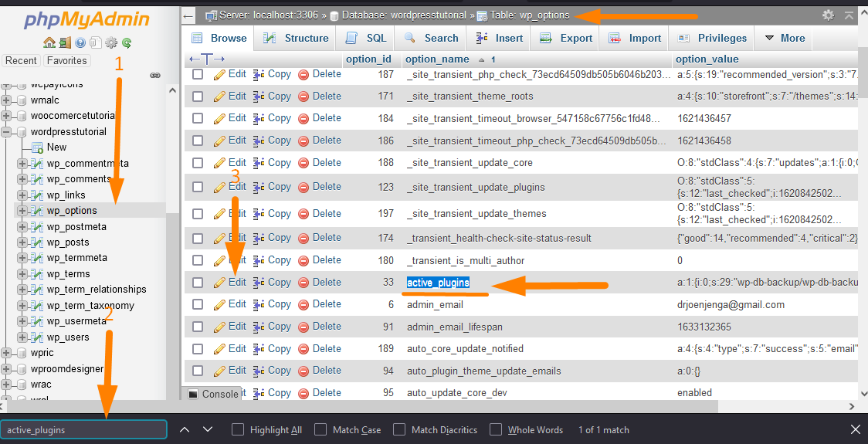Click pencil Edit icon for row 187
This screenshot has width=868, height=444.
tap(219, 74)
